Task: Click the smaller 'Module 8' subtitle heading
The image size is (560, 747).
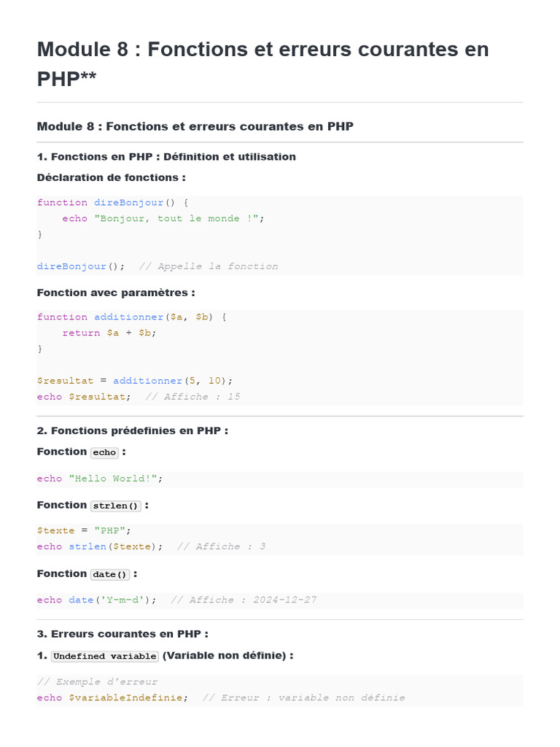Action: [195, 126]
